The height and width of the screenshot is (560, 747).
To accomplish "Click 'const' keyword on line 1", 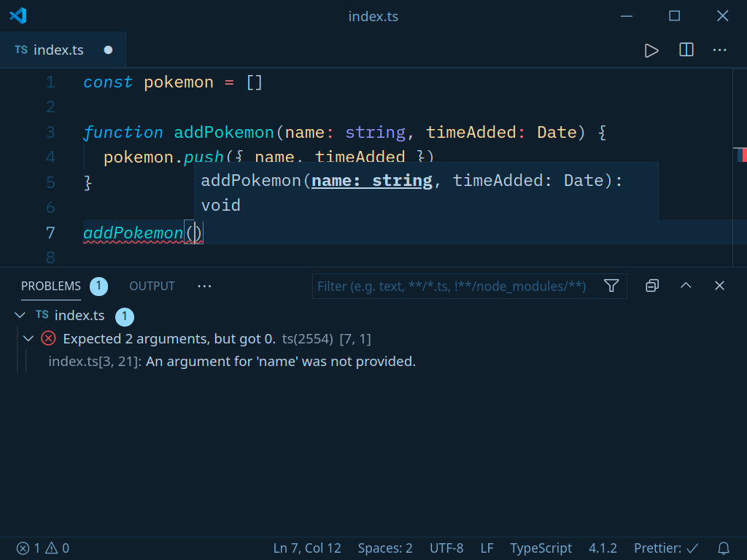I will tap(108, 82).
